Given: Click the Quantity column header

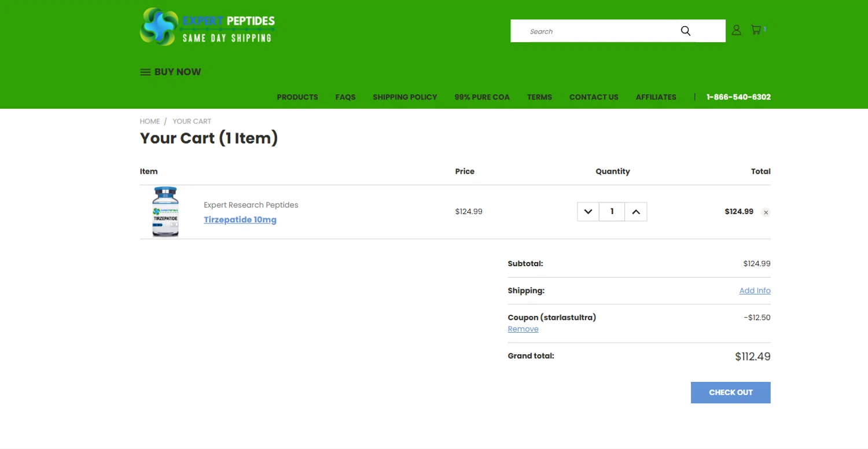Looking at the screenshot, I should (612, 171).
